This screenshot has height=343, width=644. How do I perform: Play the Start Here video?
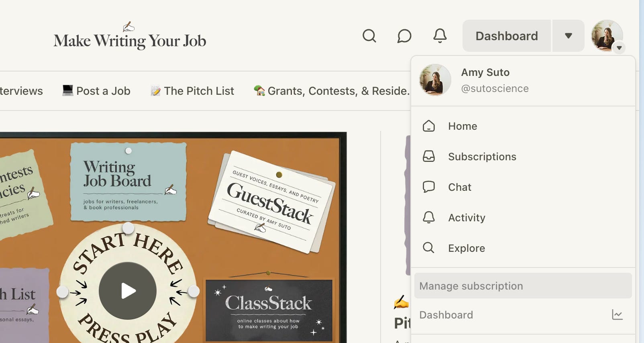click(128, 291)
